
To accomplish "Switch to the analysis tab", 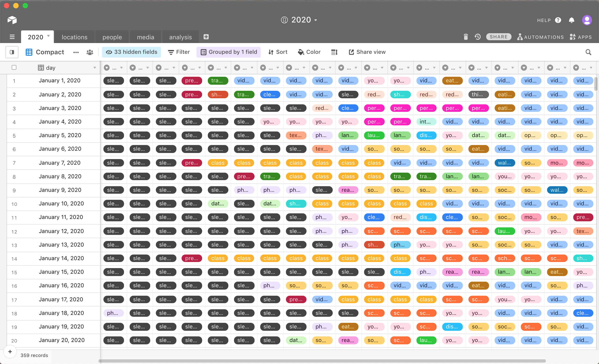I will click(x=181, y=37).
